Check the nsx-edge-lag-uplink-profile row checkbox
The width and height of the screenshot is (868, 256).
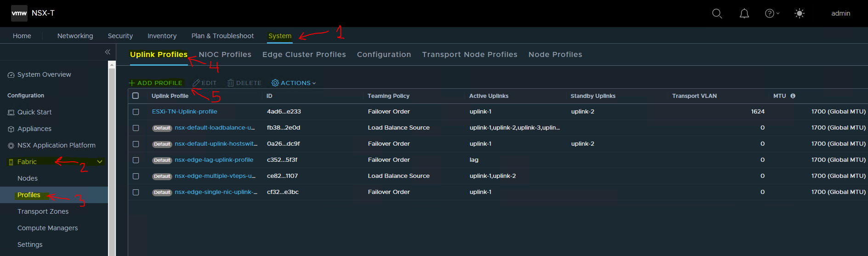tap(136, 160)
